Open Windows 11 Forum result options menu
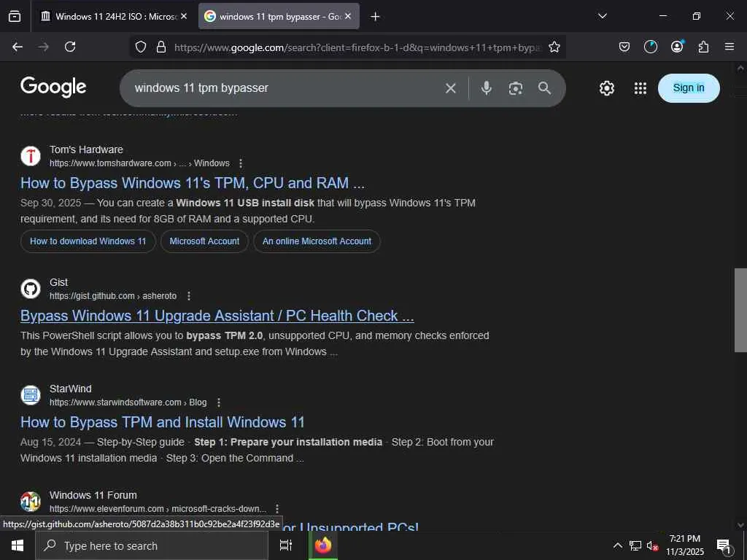747x560 pixels. 277,508
